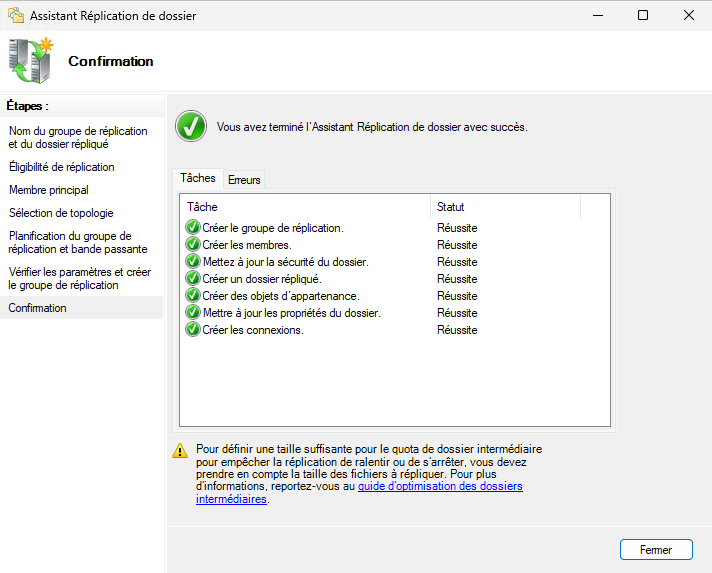This screenshot has width=712, height=573.
Task: Click the success icon for 'Créer les connexions'
Action: coord(193,330)
